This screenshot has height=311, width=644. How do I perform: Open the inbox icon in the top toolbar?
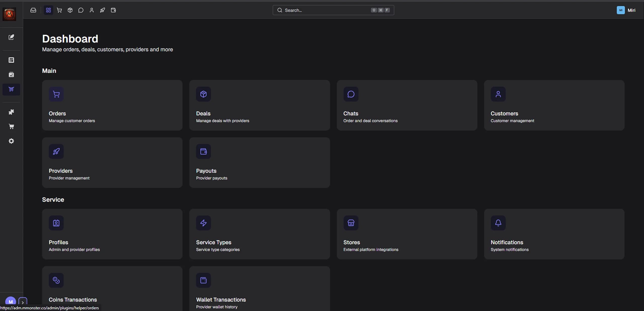[33, 10]
